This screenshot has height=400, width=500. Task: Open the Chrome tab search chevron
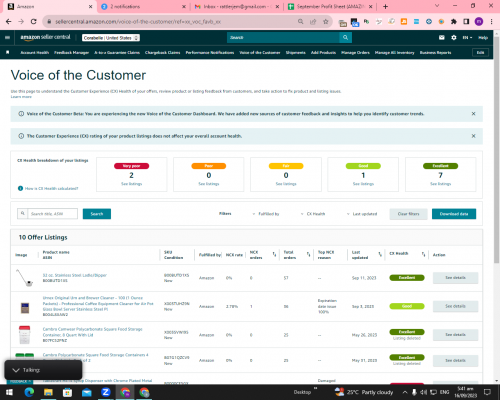click(x=437, y=6)
